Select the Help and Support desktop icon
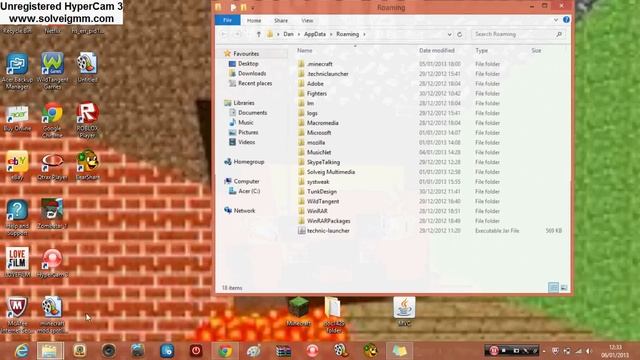This screenshot has width=640, height=360. (17, 218)
